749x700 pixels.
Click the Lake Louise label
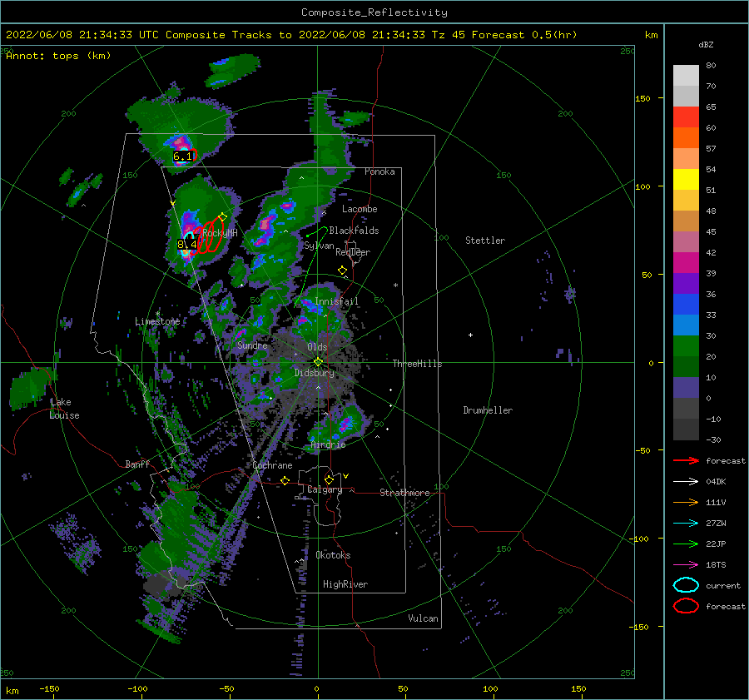64,409
